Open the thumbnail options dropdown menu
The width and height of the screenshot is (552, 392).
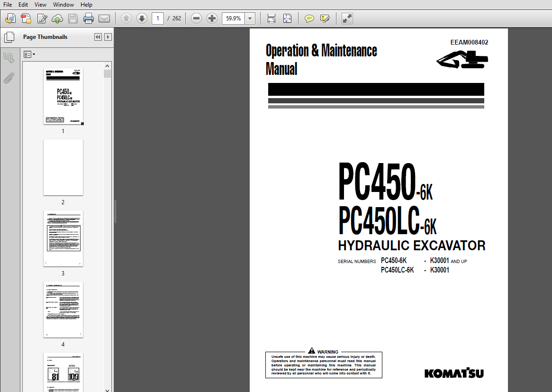29,54
